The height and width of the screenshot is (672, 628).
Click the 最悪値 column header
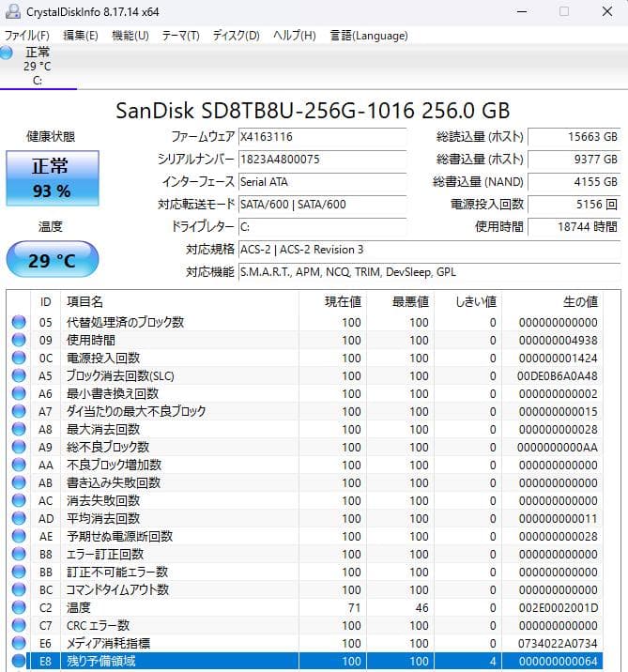pyautogui.click(x=401, y=301)
